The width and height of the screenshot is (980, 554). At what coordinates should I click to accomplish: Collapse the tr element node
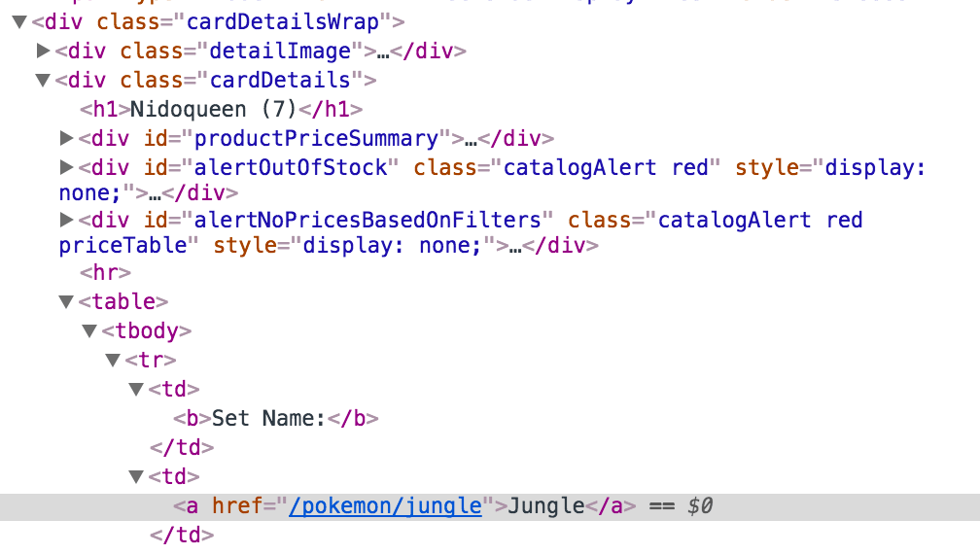pos(113,361)
